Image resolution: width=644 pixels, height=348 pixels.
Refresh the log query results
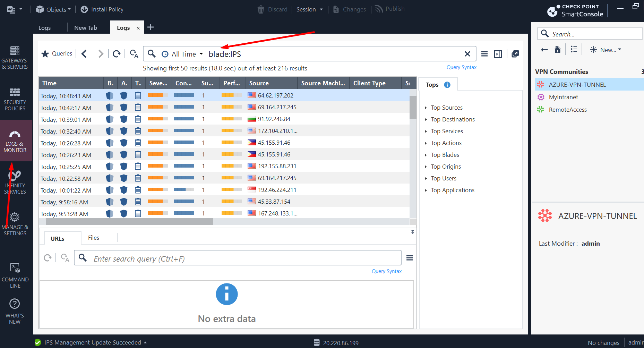pos(117,54)
